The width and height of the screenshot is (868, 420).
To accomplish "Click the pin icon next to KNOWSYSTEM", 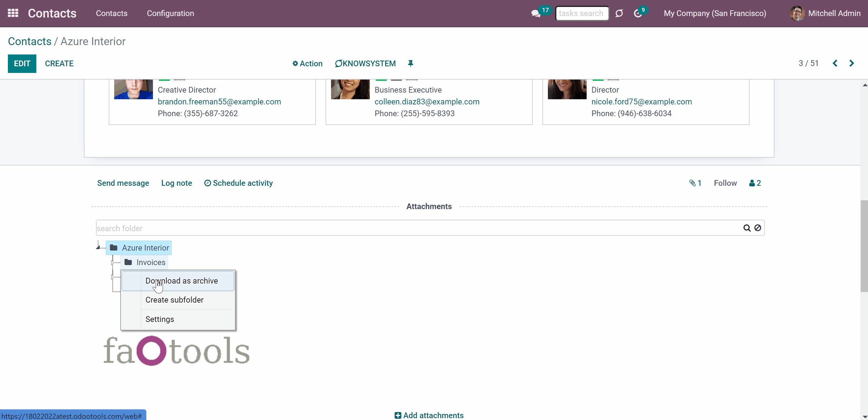I will (x=410, y=63).
